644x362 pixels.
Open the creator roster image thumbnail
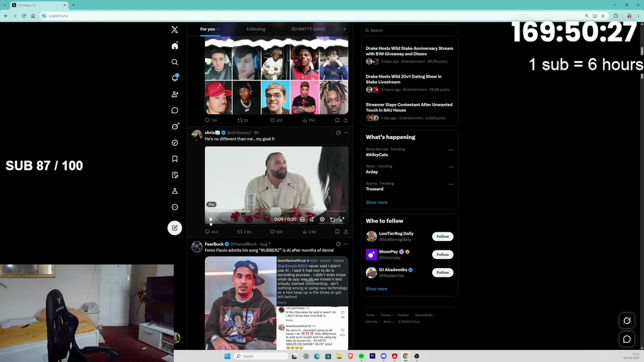pyautogui.click(x=276, y=76)
